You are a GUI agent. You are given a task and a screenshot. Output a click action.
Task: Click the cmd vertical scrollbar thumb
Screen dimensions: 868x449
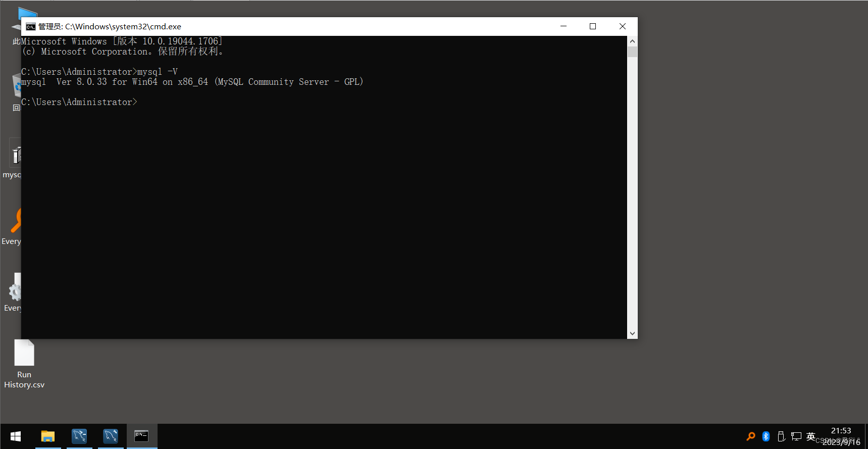[x=632, y=52]
